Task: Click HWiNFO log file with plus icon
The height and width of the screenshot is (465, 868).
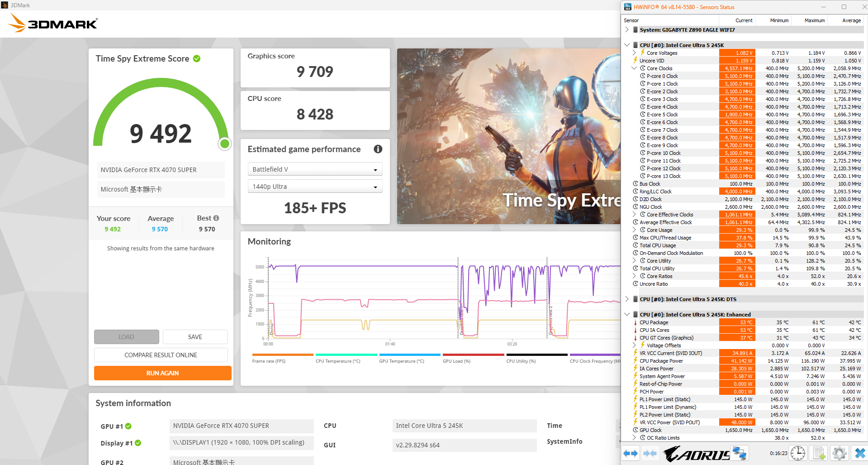Action: coord(819,453)
